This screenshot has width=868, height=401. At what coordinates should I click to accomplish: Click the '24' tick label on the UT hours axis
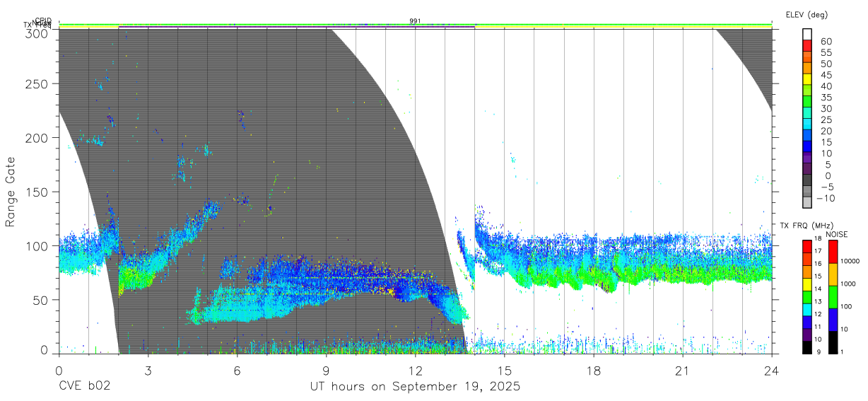point(771,371)
